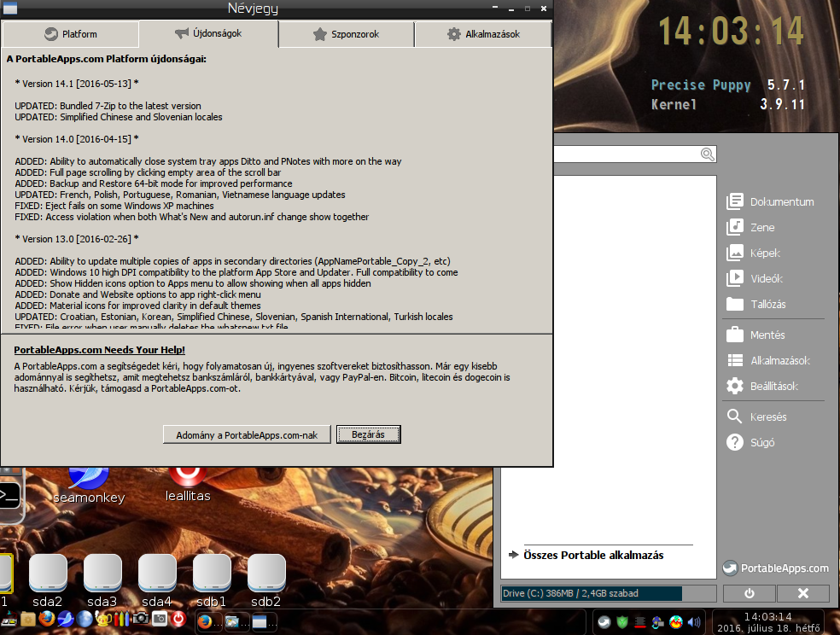The width and height of the screenshot is (840, 635).
Task: Click the PortableApps power eject button
Action: (x=750, y=593)
